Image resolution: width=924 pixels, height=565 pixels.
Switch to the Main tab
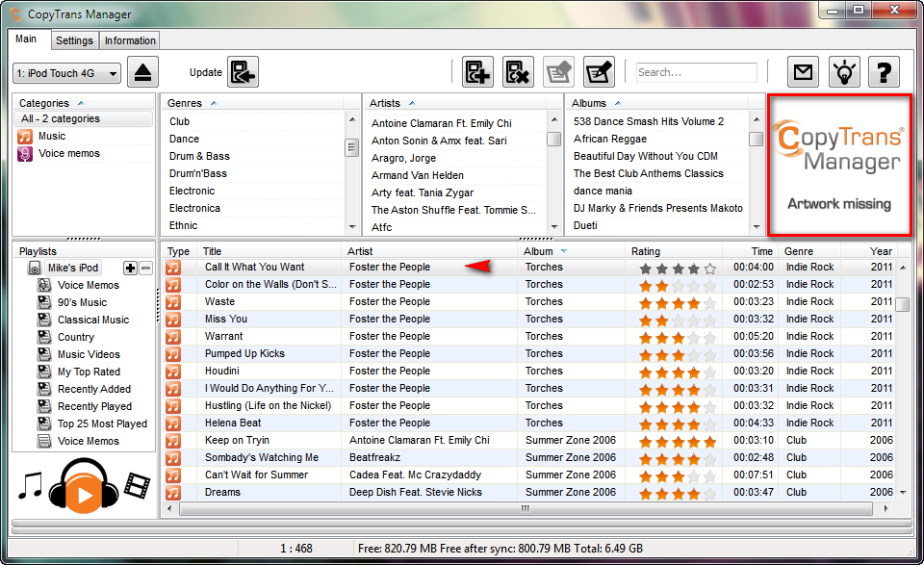(x=26, y=39)
